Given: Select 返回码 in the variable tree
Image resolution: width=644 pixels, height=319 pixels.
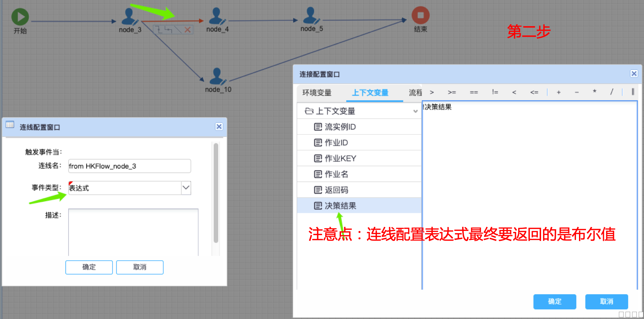Looking at the screenshot, I should click(336, 190).
